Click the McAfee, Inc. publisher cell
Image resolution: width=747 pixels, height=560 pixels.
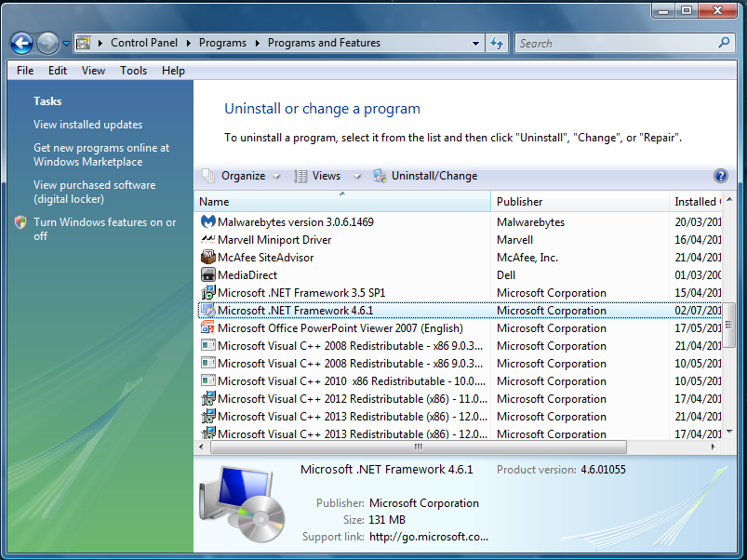coord(527,257)
